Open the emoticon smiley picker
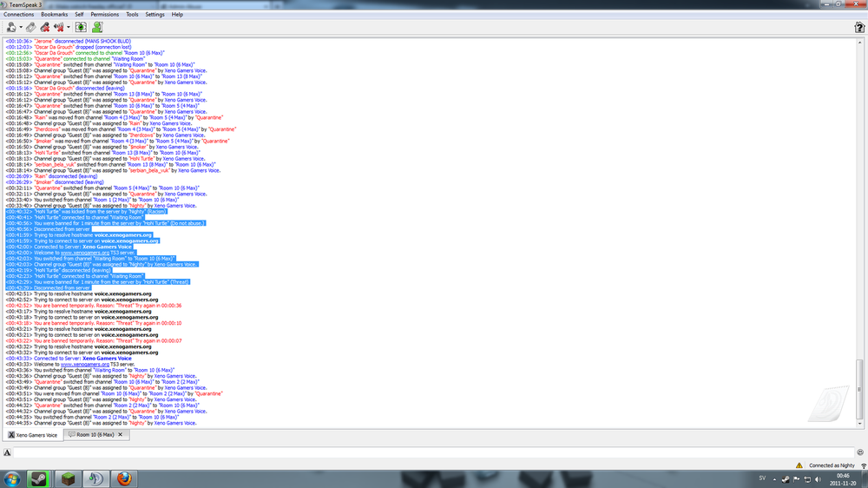868x488 pixels. pyautogui.click(x=860, y=452)
